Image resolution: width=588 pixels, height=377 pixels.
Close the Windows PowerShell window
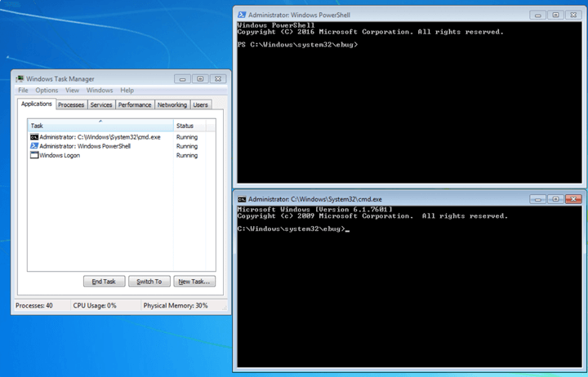(x=573, y=15)
